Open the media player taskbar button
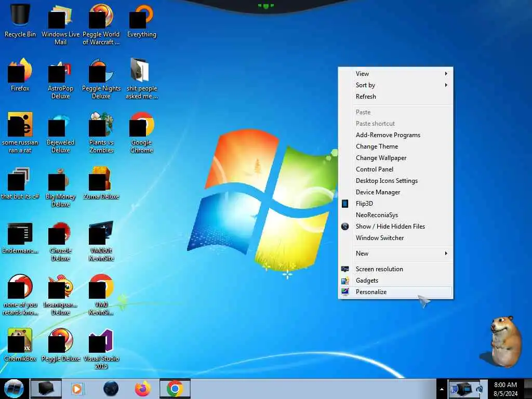This screenshot has height=399, width=532. coord(77,389)
